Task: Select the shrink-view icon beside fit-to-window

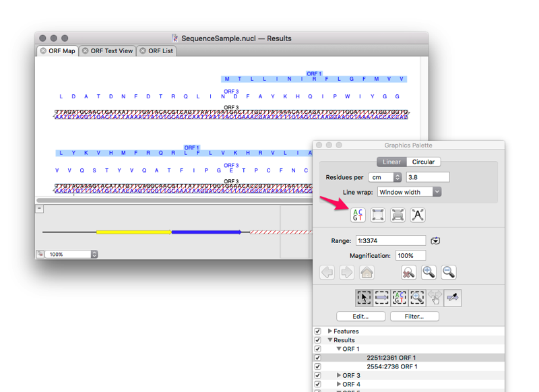Action: tap(398, 215)
